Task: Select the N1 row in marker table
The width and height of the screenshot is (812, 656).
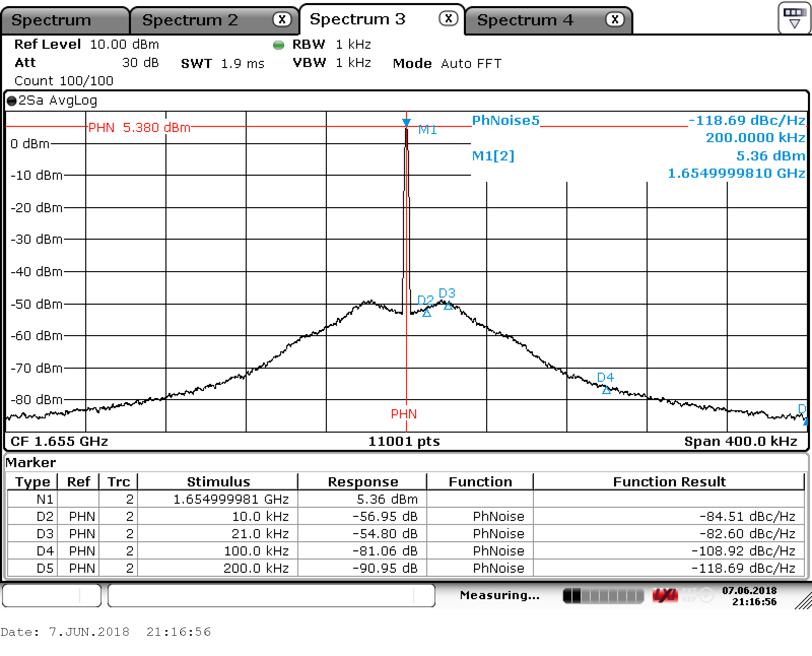Action: click(x=405, y=499)
